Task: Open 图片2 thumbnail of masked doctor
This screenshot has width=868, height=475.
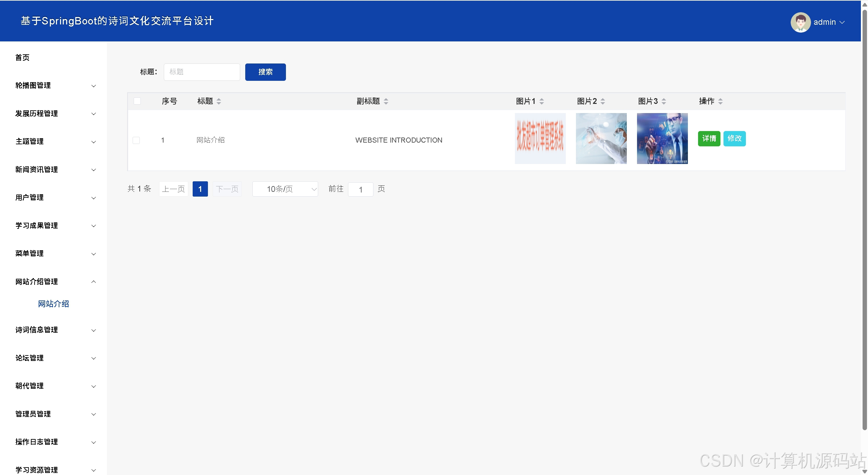Action: (x=601, y=139)
